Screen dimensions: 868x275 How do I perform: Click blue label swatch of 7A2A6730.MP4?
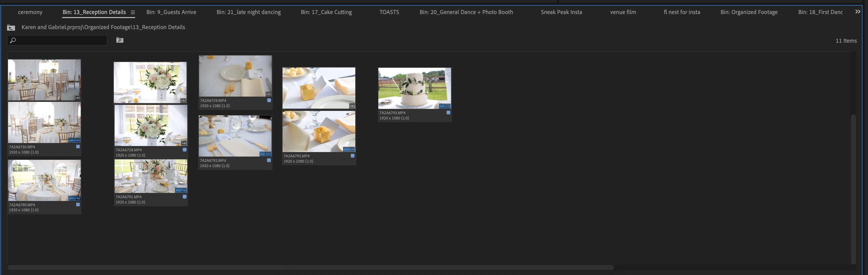[x=78, y=147]
